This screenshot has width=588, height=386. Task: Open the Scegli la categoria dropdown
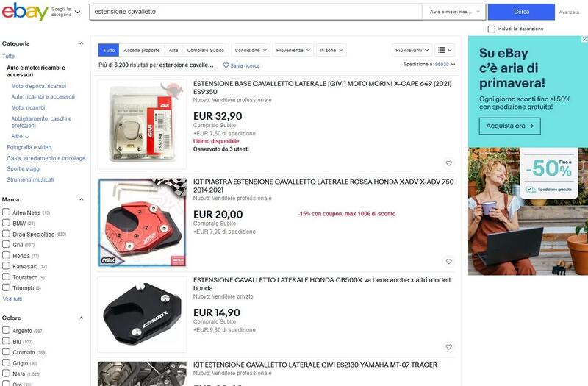65,12
